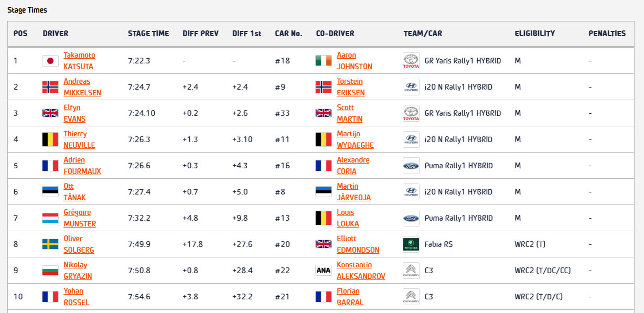The height and width of the screenshot is (313, 644).
Task: Click the Estonia flag beside Ott Tänak
Action: (x=50, y=192)
